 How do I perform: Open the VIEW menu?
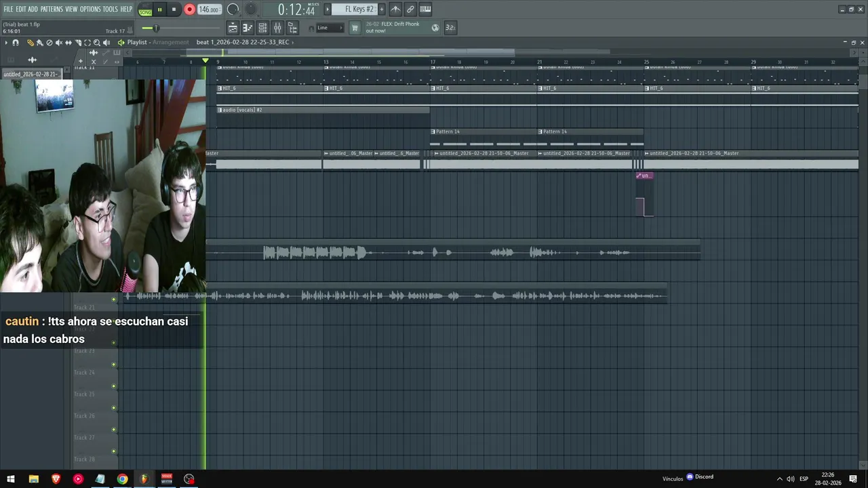click(71, 9)
